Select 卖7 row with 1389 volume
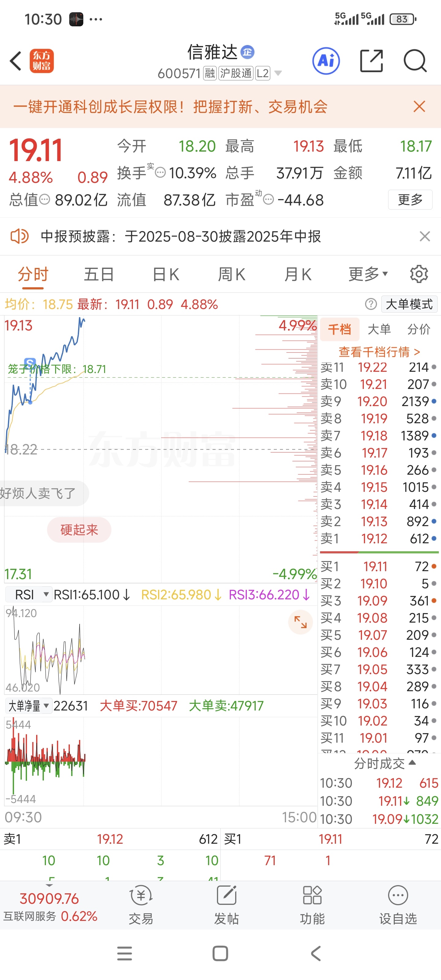The height and width of the screenshot is (980, 441). coord(379,435)
